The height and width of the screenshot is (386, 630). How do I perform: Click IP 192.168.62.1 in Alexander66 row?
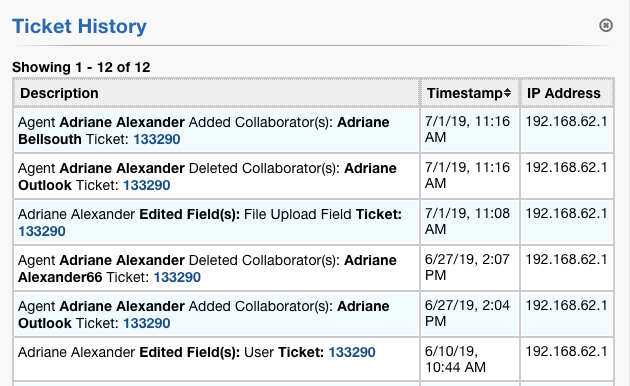(567, 259)
